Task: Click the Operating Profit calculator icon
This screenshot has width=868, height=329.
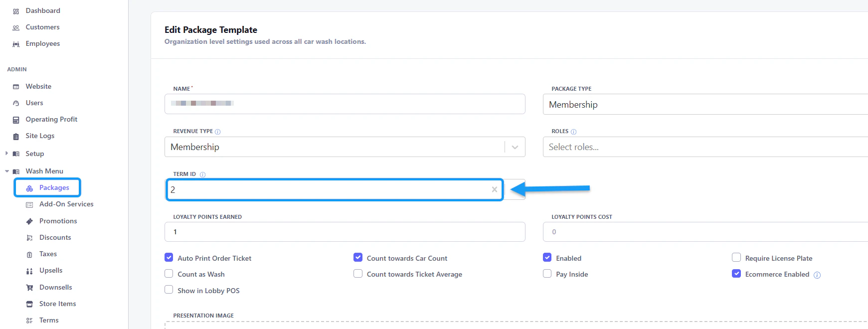Action: (x=16, y=120)
